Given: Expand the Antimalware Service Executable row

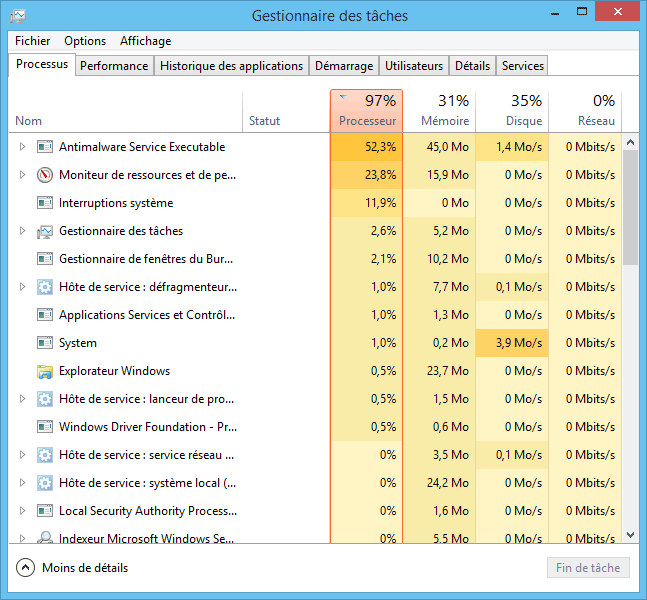Looking at the screenshot, I should (x=23, y=147).
